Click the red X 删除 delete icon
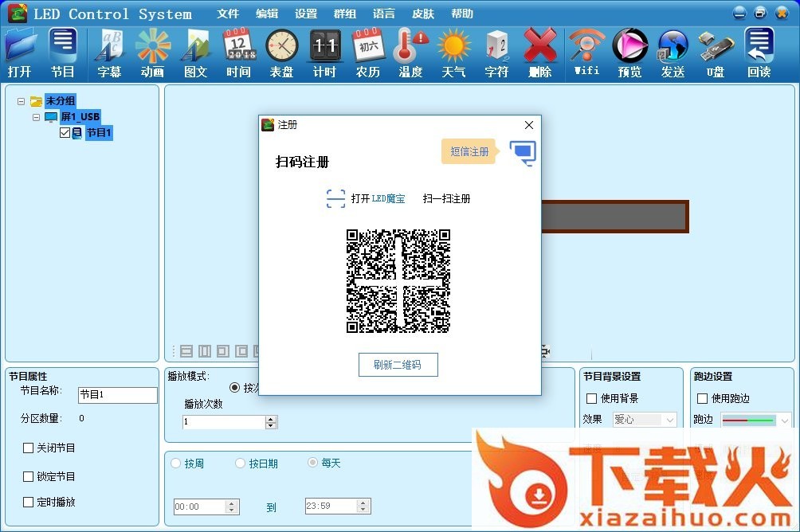Viewport: 800px width, 532px height. pyautogui.click(x=539, y=53)
